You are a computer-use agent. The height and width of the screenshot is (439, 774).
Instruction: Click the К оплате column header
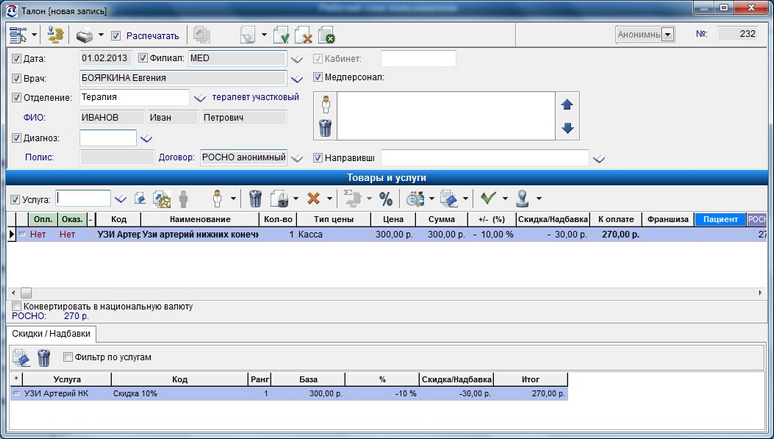[616, 219]
